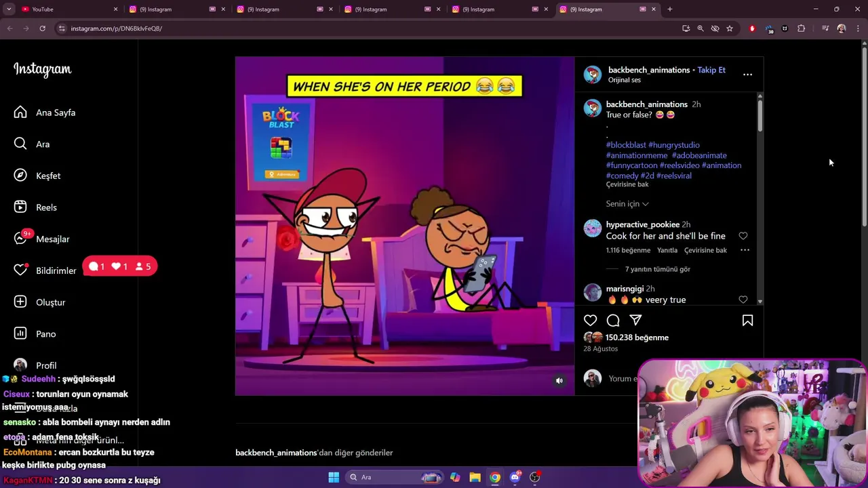Reload the page with the browser refresh icon
The width and height of the screenshot is (868, 488).
pos(42,28)
